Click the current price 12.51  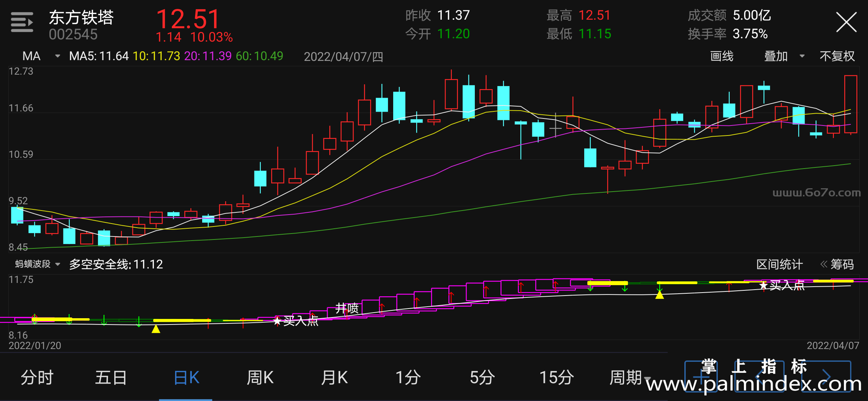coord(188,19)
